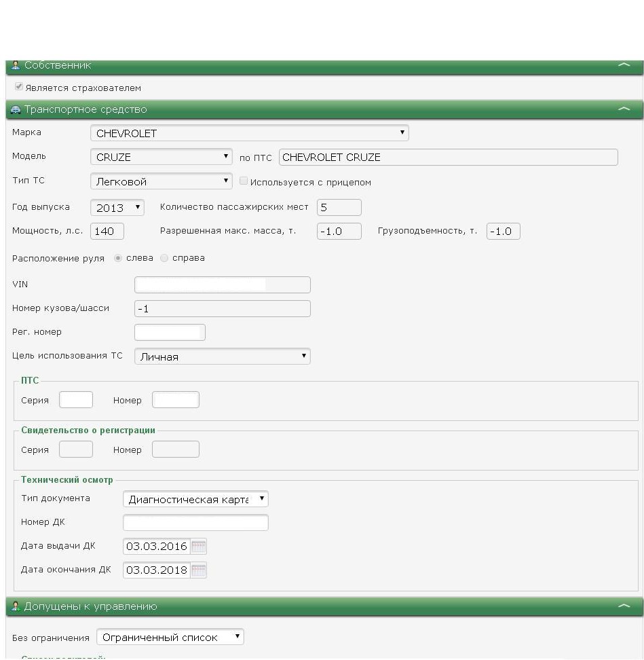Image resolution: width=644 pixels, height=660 pixels.
Task: Click the Номер кузова/шасси field
Action: (223, 308)
